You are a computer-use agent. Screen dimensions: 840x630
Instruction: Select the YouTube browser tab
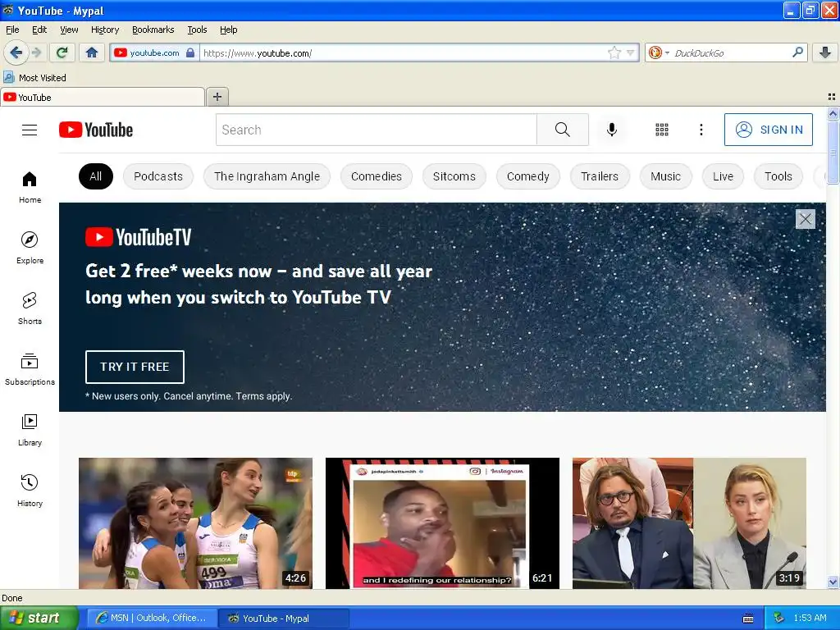click(x=103, y=97)
